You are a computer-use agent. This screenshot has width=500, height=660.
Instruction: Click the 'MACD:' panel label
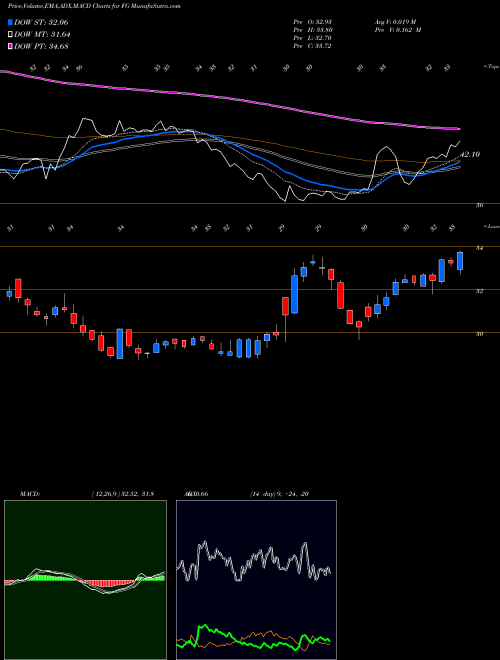(x=29, y=494)
